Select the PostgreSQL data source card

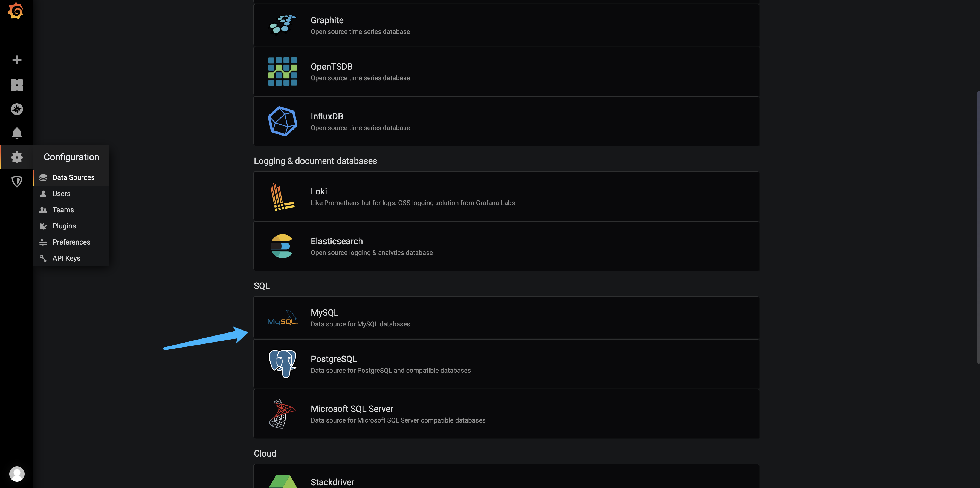506,364
